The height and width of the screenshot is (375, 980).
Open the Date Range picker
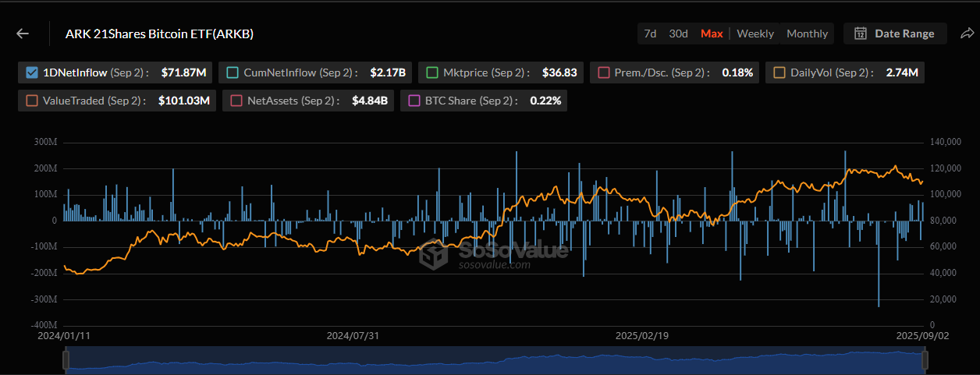pos(895,34)
